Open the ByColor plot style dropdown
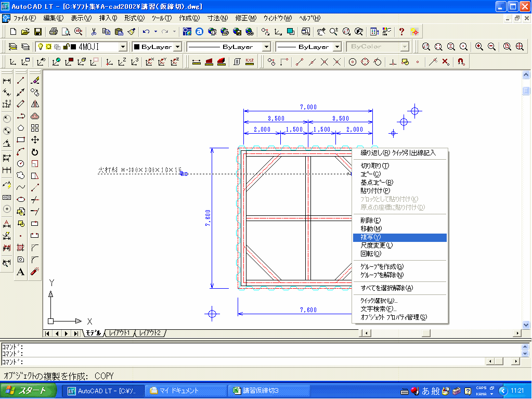The image size is (532, 399). [x=405, y=47]
